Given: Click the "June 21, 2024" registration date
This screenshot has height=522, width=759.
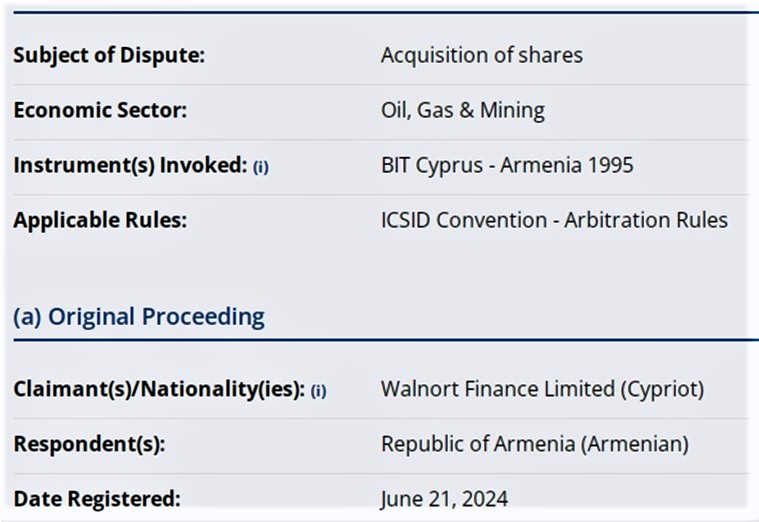Looking at the screenshot, I should [x=444, y=498].
